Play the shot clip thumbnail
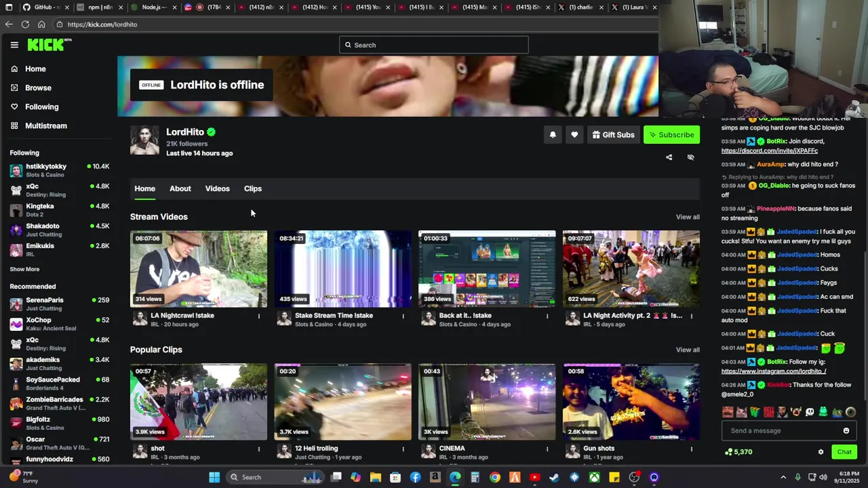This screenshot has width=868, height=488. coord(199,402)
